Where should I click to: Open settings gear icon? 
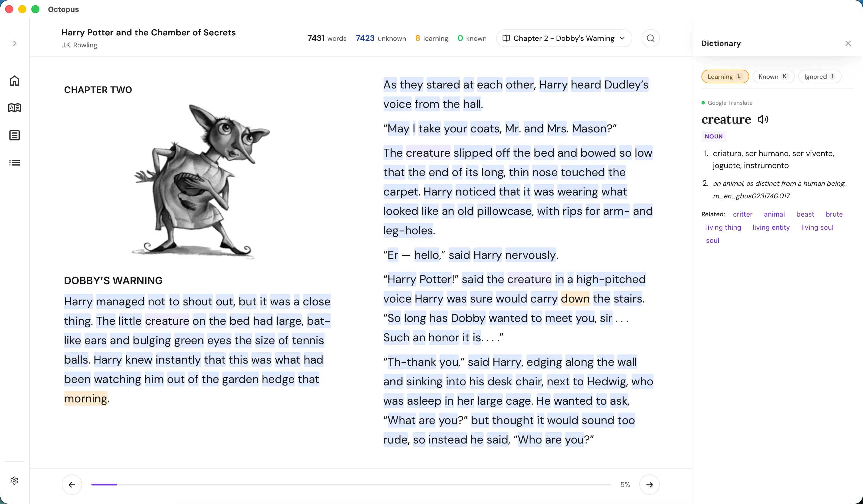pos(14,481)
